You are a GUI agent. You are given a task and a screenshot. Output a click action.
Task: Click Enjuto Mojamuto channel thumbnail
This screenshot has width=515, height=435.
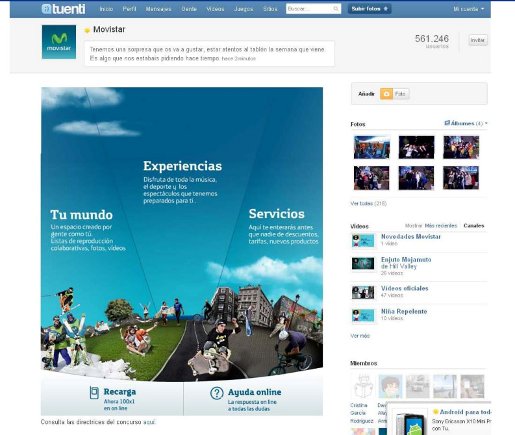(x=363, y=263)
